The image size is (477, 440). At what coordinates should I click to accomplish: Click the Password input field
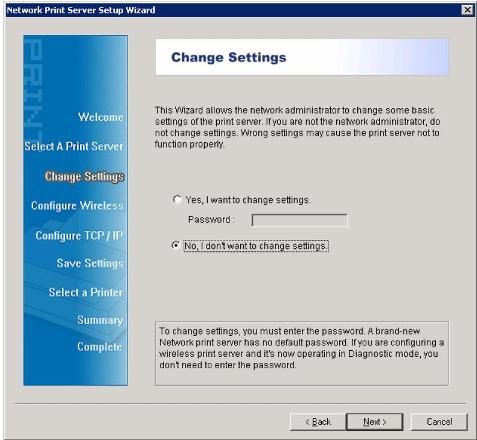pos(299,220)
